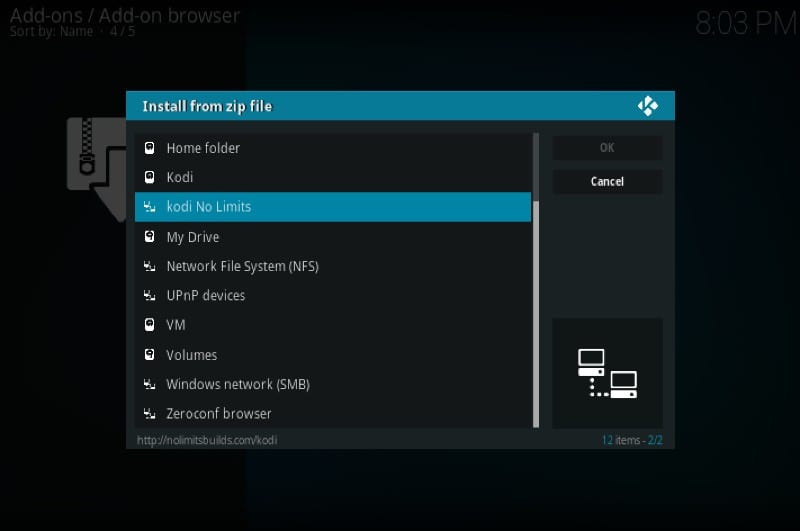This screenshot has width=800, height=531.
Task: Click the 8:03 PM clock
Action: (746, 23)
